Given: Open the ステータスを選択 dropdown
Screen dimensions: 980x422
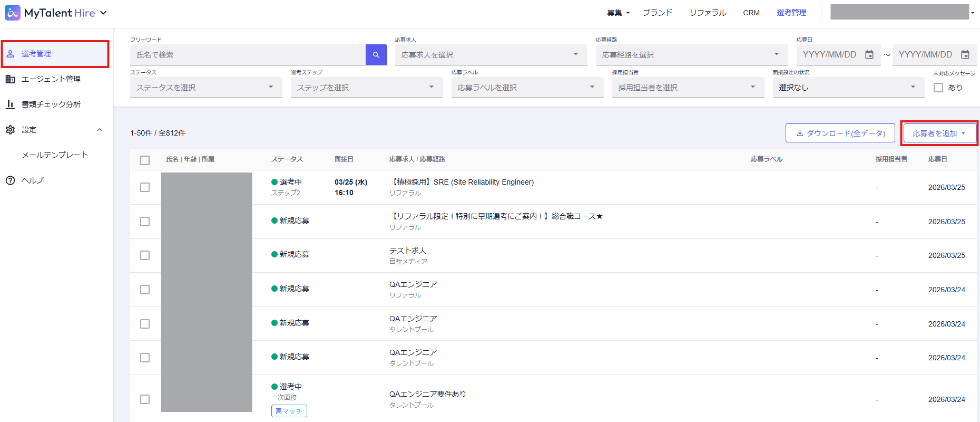Looking at the screenshot, I should pos(205,88).
